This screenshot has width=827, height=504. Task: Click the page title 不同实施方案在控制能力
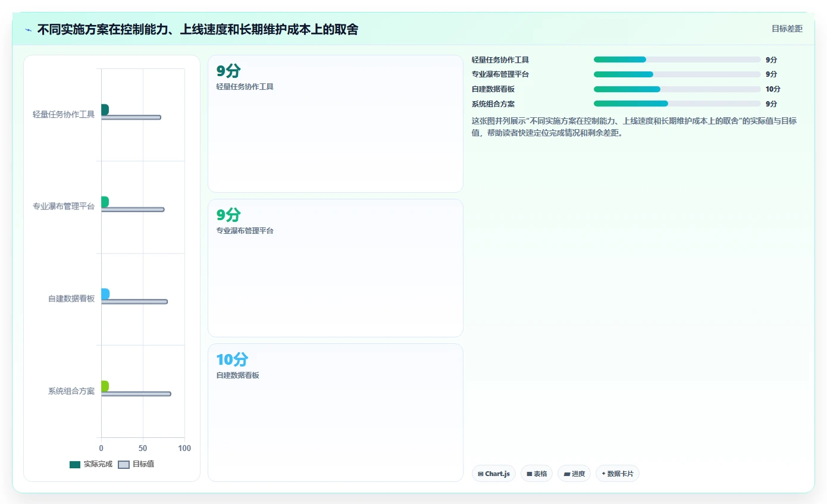pyautogui.click(x=198, y=29)
